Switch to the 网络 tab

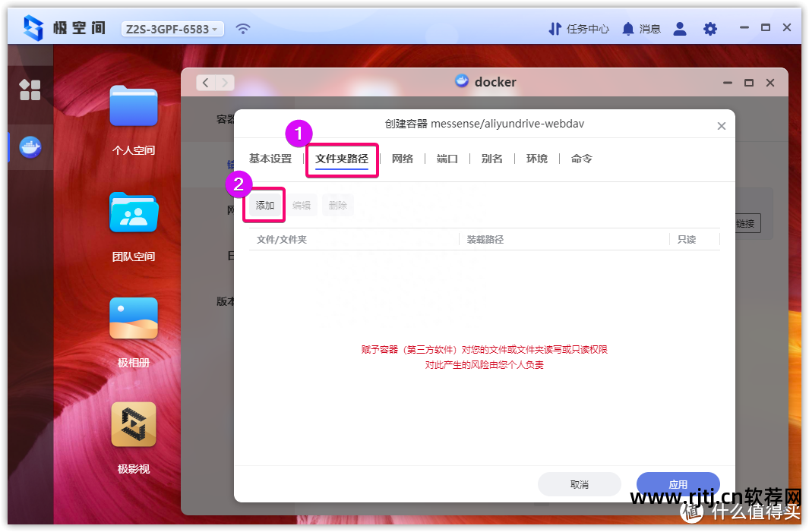pos(403,159)
